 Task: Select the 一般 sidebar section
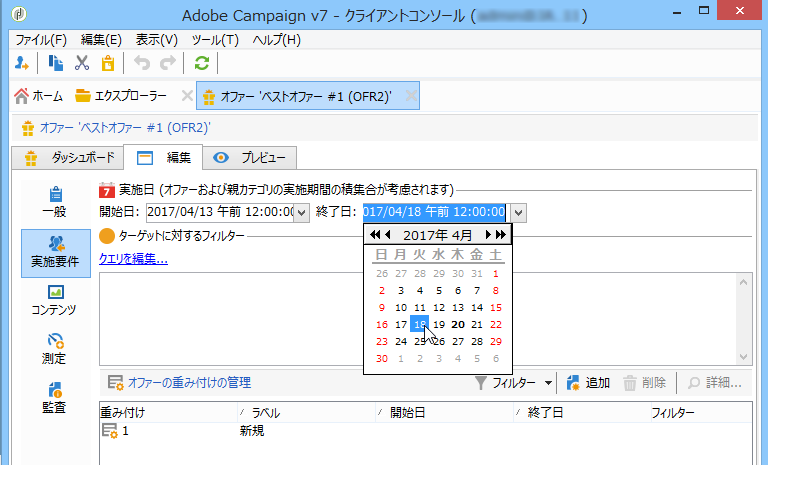pos(55,202)
